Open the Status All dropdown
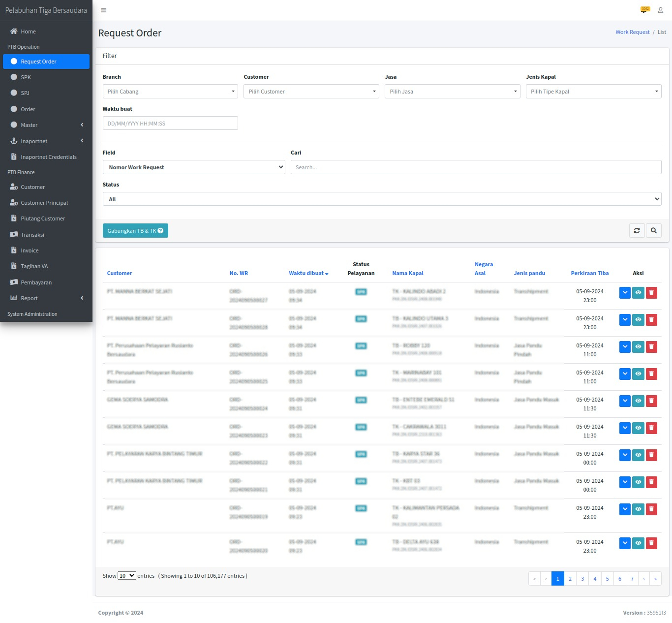The width and height of the screenshot is (672, 623). point(382,199)
